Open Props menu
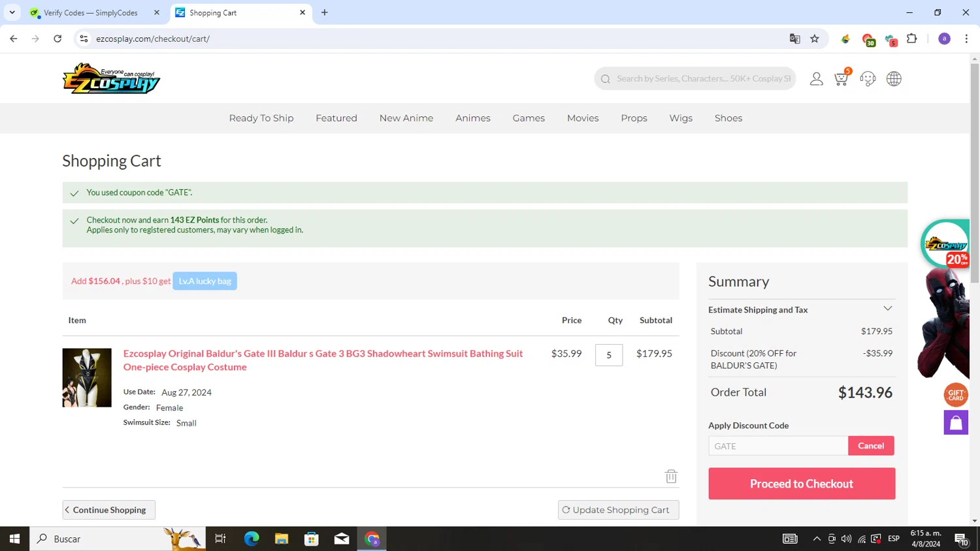This screenshot has height=551, width=980. 634,118
